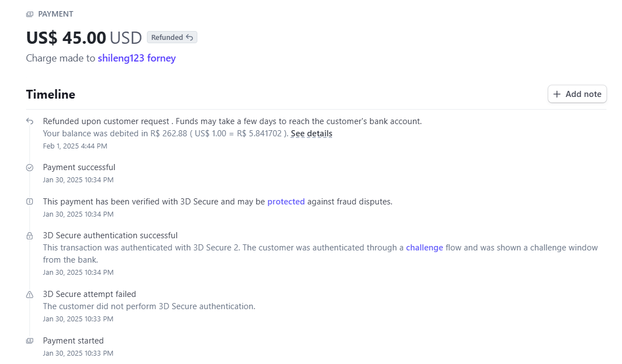Expand See details for refund debit
Screen dimensions: 622x364
[312, 134]
